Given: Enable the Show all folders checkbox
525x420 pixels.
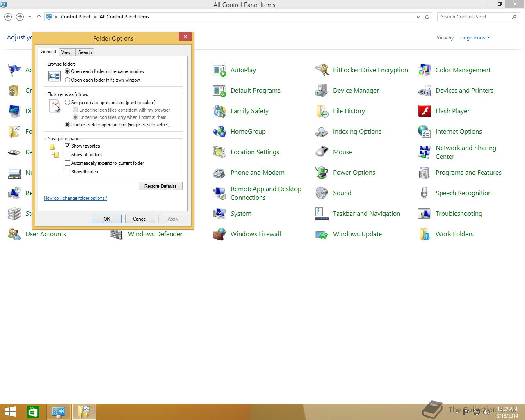Looking at the screenshot, I should tap(68, 155).
